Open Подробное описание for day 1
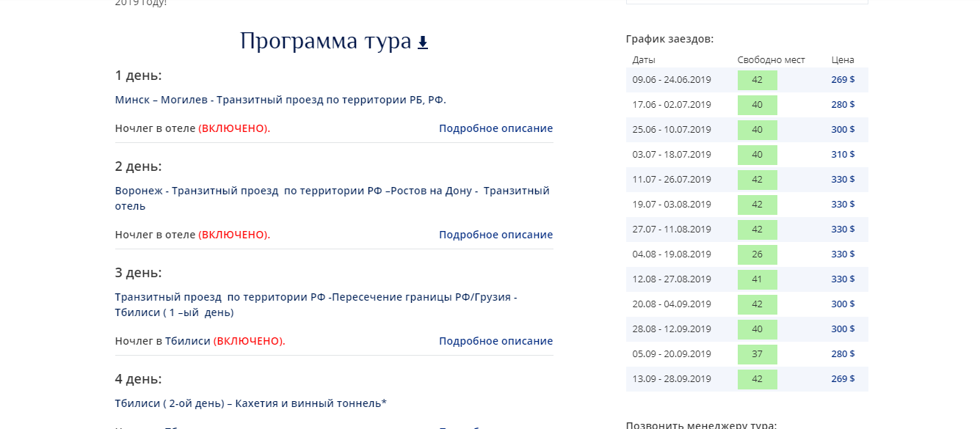The width and height of the screenshot is (980, 429). click(x=496, y=128)
